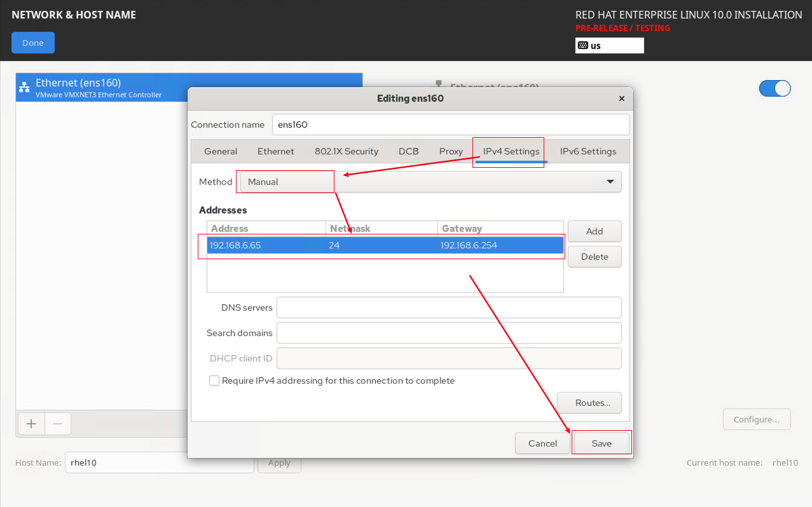Click the Add address button

click(595, 231)
